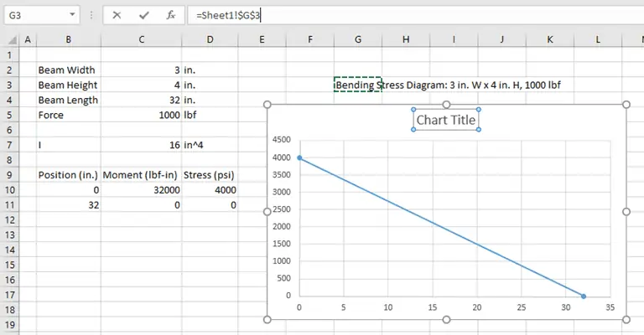Select row 10 header

[10, 190]
